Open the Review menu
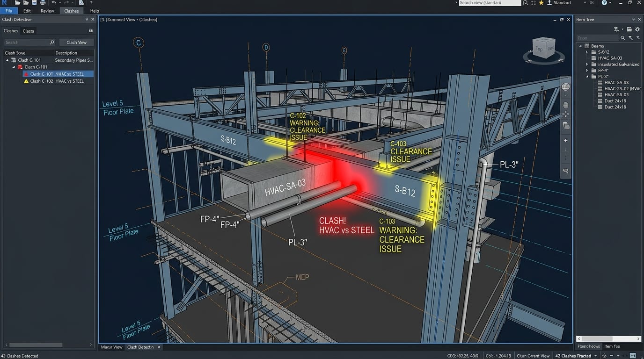Viewport: 644px width, 359px height. pyautogui.click(x=47, y=11)
